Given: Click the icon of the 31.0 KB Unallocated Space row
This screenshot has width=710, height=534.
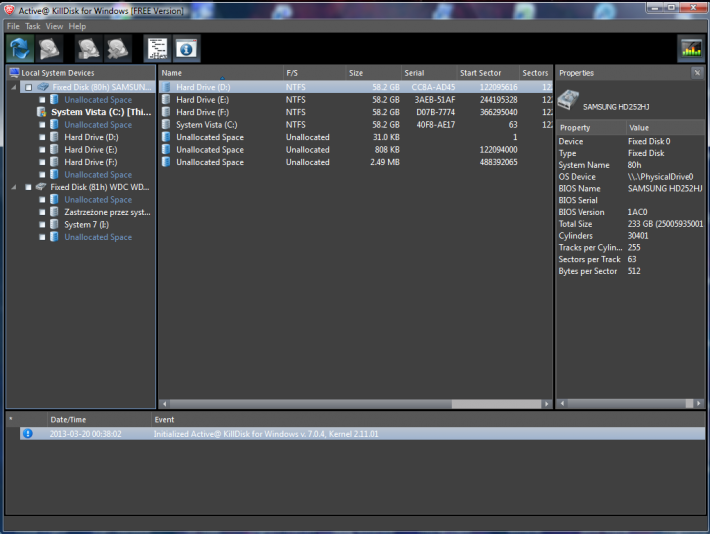Looking at the screenshot, I should (x=166, y=137).
